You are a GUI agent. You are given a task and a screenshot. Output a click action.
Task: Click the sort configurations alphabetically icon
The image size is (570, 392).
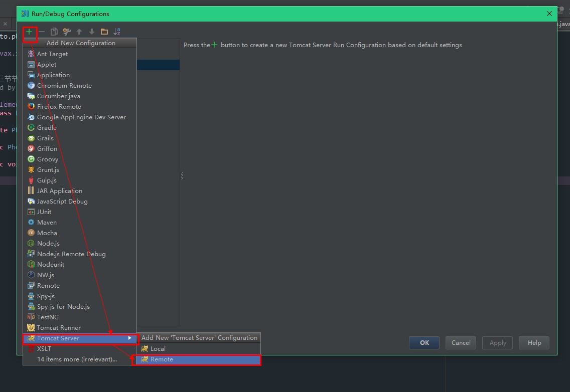(x=117, y=32)
